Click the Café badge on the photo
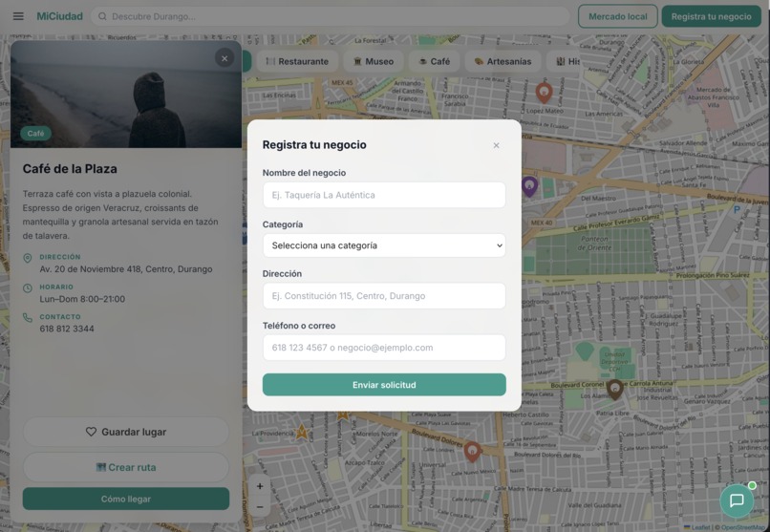770x532 pixels. pos(36,134)
